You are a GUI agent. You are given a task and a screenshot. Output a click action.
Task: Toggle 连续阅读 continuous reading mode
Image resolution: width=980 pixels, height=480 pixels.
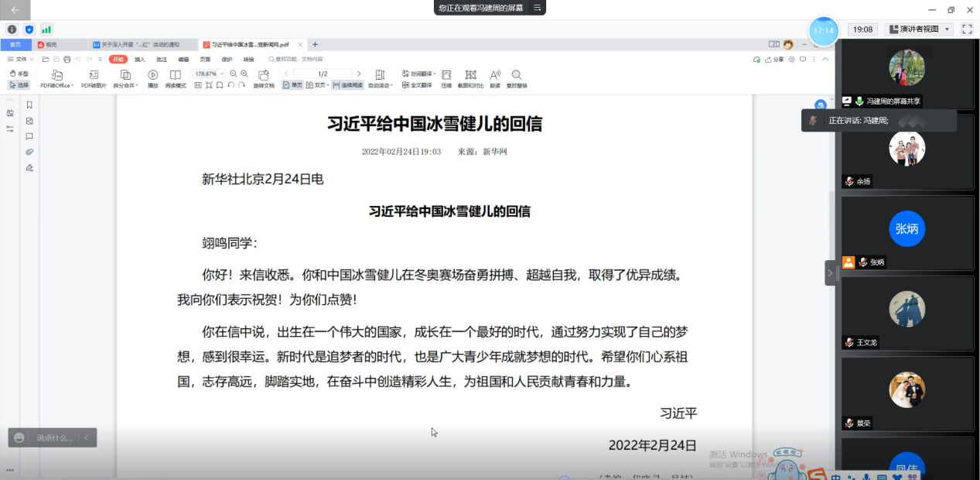point(347,85)
